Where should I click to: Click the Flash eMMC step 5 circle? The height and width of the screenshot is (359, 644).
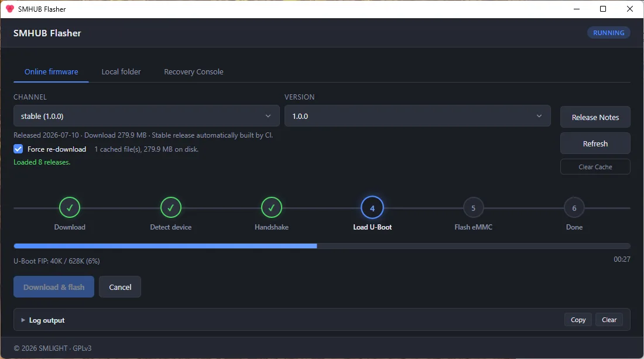473,208
